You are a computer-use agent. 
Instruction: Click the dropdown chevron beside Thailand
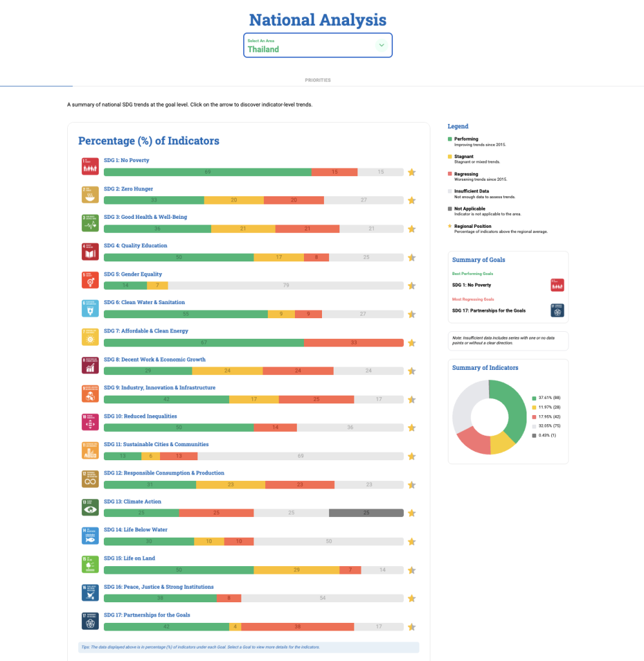tap(381, 45)
